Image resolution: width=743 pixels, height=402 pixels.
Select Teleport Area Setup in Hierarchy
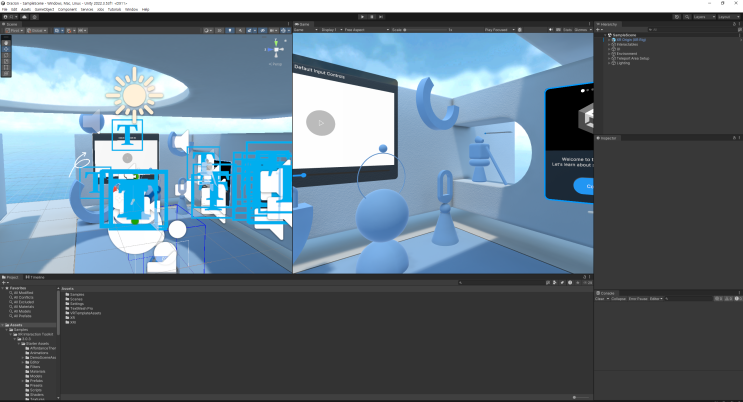coord(633,58)
